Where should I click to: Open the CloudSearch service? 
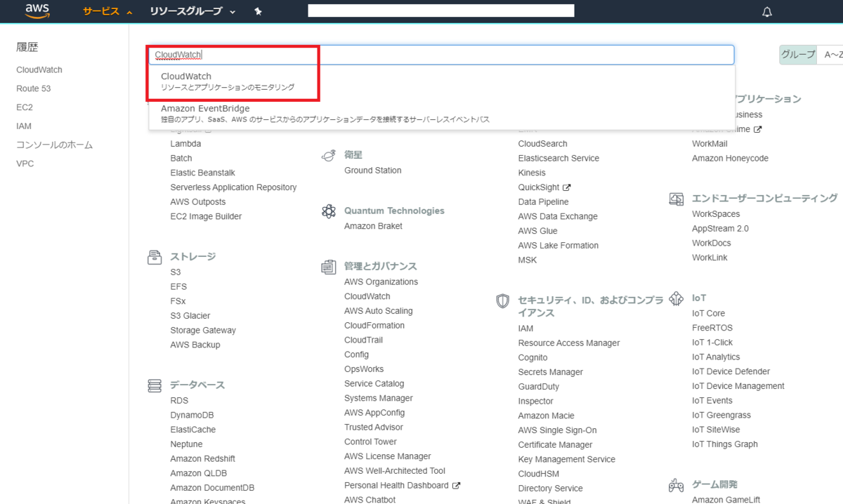coord(543,144)
